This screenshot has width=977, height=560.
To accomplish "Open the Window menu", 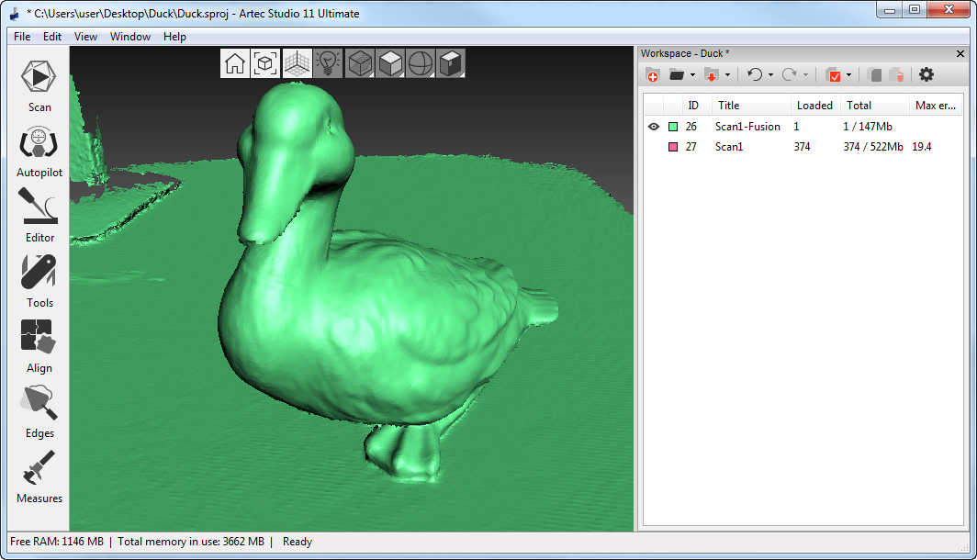I will pyautogui.click(x=130, y=37).
